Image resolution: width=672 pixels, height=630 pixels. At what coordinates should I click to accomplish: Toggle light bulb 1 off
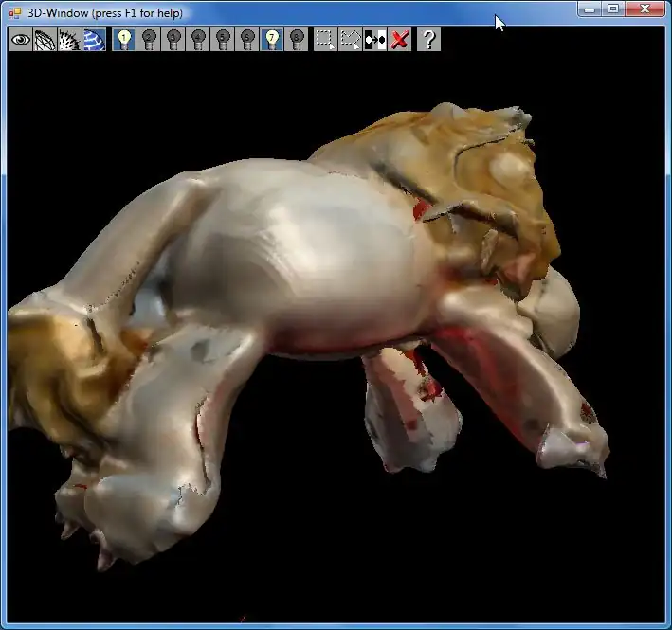coord(124,39)
